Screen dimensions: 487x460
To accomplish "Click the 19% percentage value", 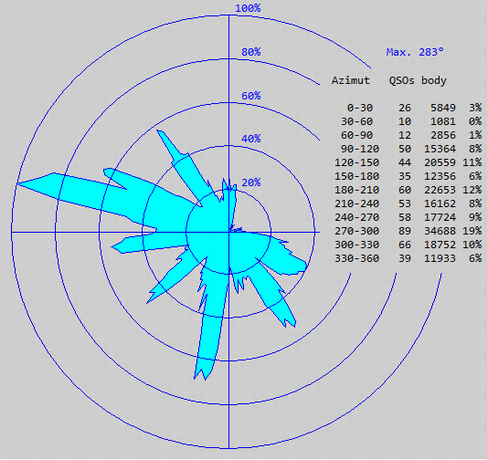I will [x=472, y=231].
